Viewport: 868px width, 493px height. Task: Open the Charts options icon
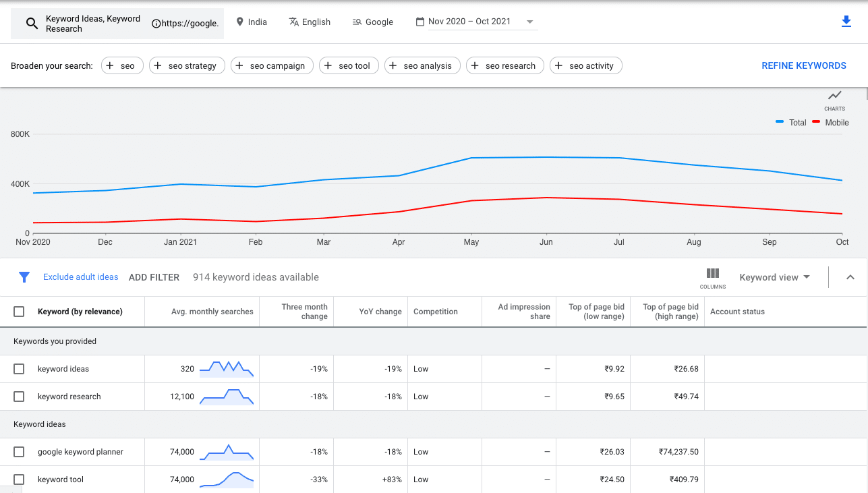click(x=834, y=96)
